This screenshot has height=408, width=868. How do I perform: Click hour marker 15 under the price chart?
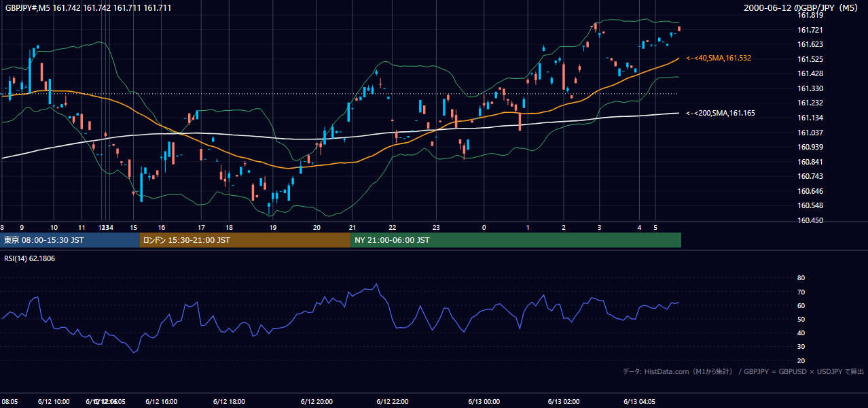tap(134, 228)
